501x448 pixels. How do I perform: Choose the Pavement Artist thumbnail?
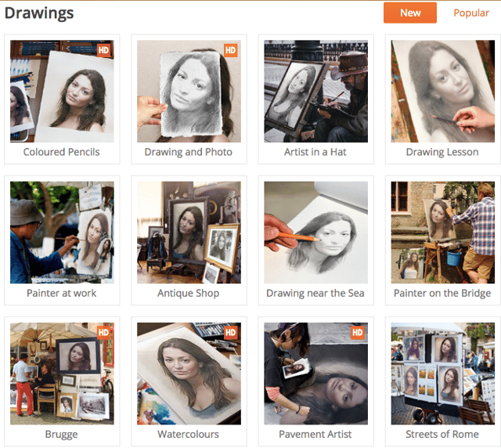[x=315, y=374]
